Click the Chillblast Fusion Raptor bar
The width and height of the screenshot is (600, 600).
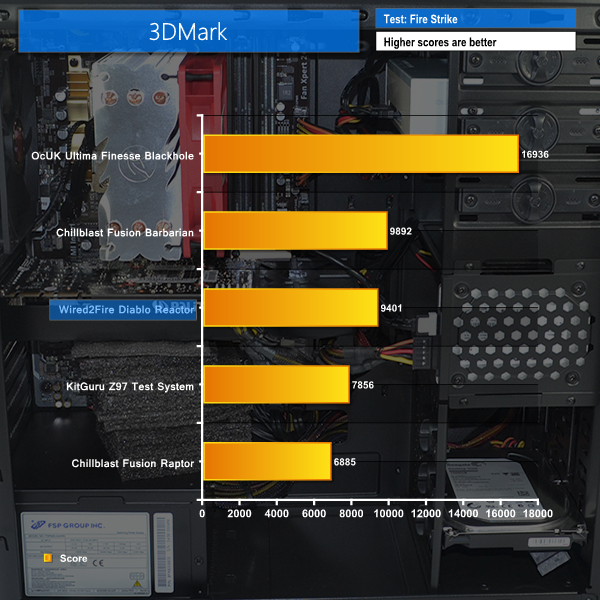268,461
